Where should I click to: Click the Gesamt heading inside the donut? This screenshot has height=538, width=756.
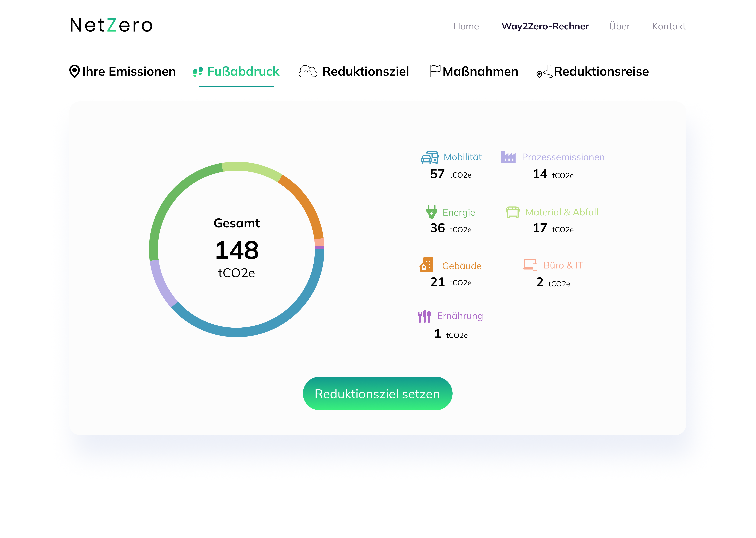pyautogui.click(x=237, y=223)
